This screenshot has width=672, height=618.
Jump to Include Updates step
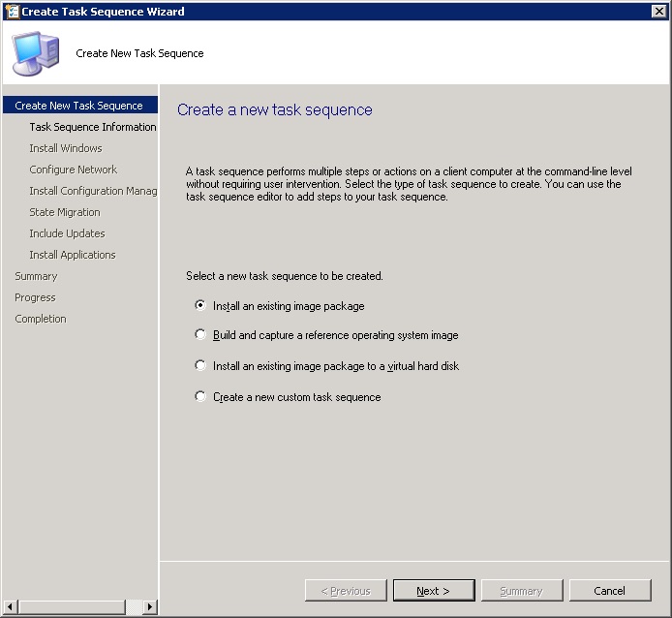click(67, 233)
